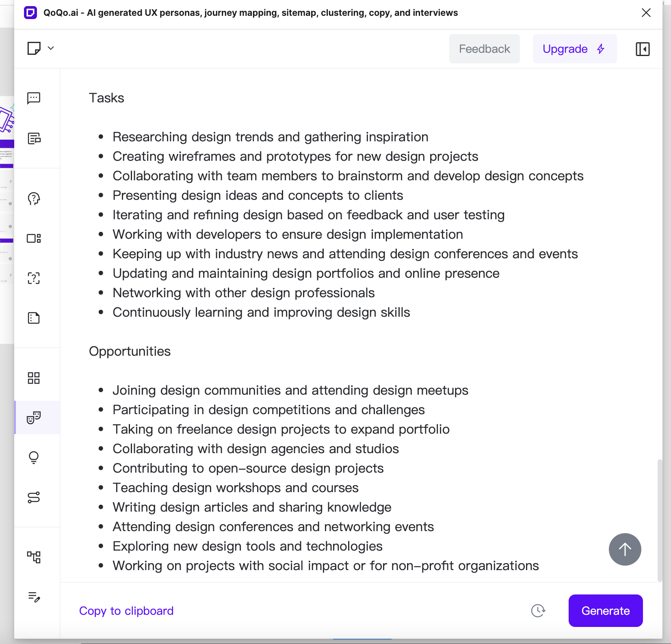Select the head with question mark icon
671x644 pixels.
coord(34,199)
